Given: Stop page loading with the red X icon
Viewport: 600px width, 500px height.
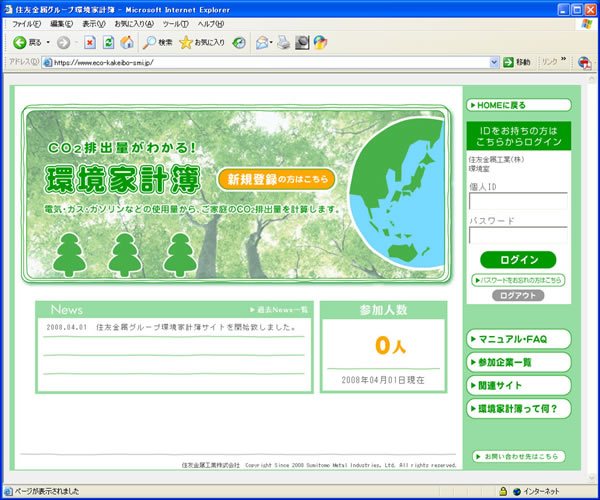Looking at the screenshot, I should [90, 42].
